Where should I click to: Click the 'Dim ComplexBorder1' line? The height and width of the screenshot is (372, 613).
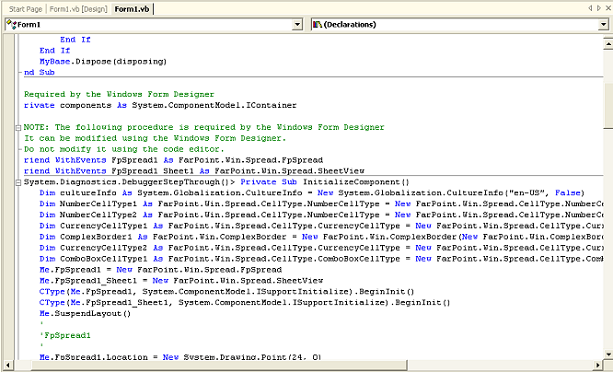tap(321, 236)
